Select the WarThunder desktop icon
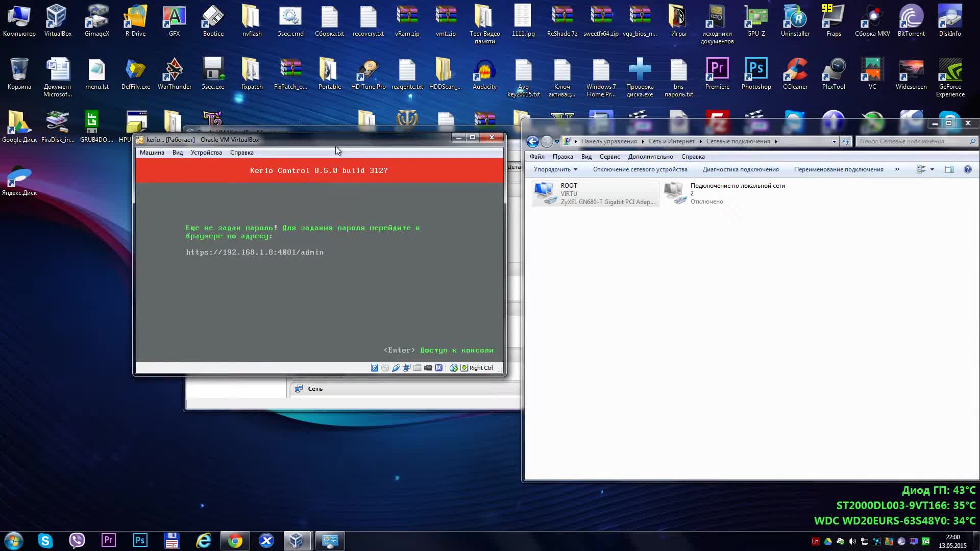The image size is (980, 551). click(x=174, y=74)
